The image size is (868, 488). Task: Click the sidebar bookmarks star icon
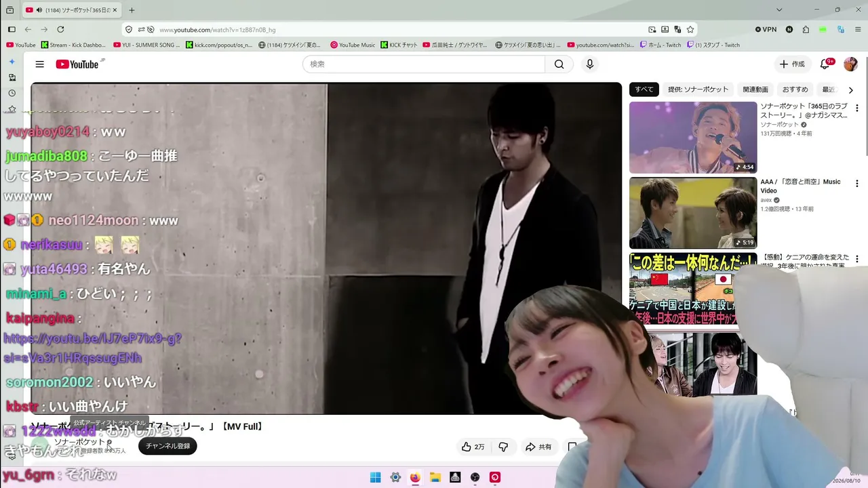click(12, 109)
